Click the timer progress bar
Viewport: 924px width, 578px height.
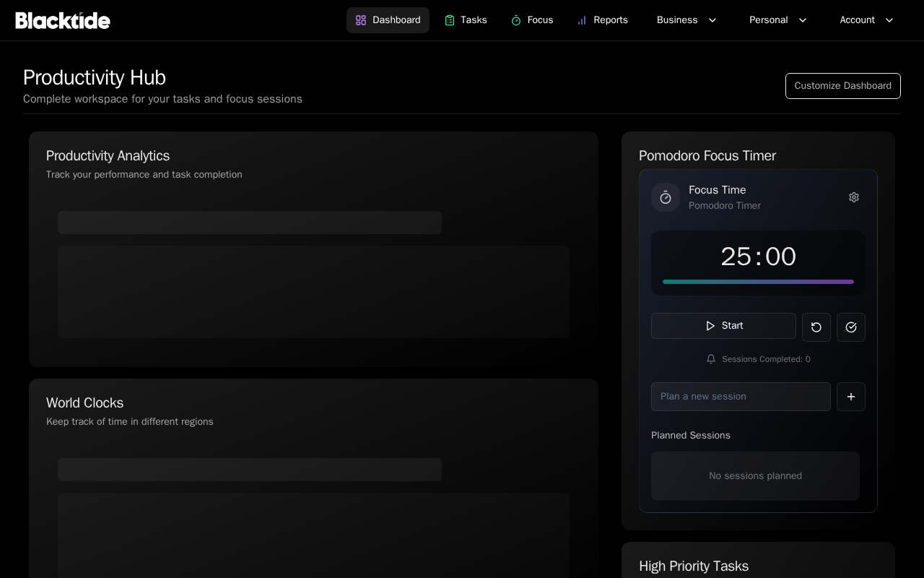pyautogui.click(x=758, y=282)
